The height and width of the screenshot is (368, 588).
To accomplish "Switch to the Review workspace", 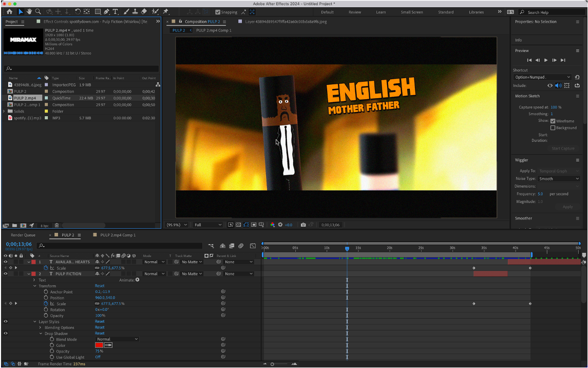I will coord(355,12).
